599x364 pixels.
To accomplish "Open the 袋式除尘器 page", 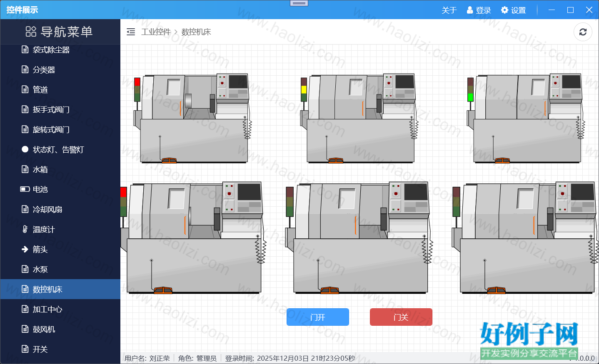I will pos(60,50).
